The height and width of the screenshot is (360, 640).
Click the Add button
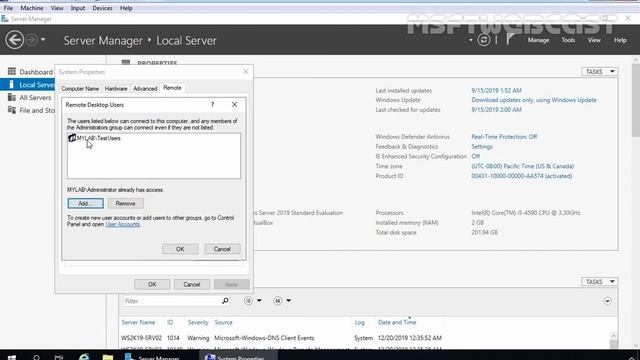[x=85, y=203]
